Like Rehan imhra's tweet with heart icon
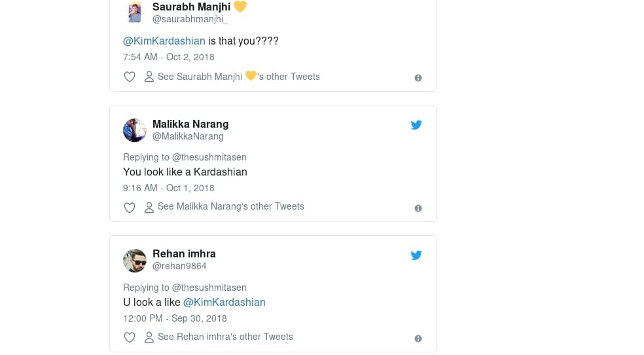Screen dimensions: 644x355 pos(130,338)
